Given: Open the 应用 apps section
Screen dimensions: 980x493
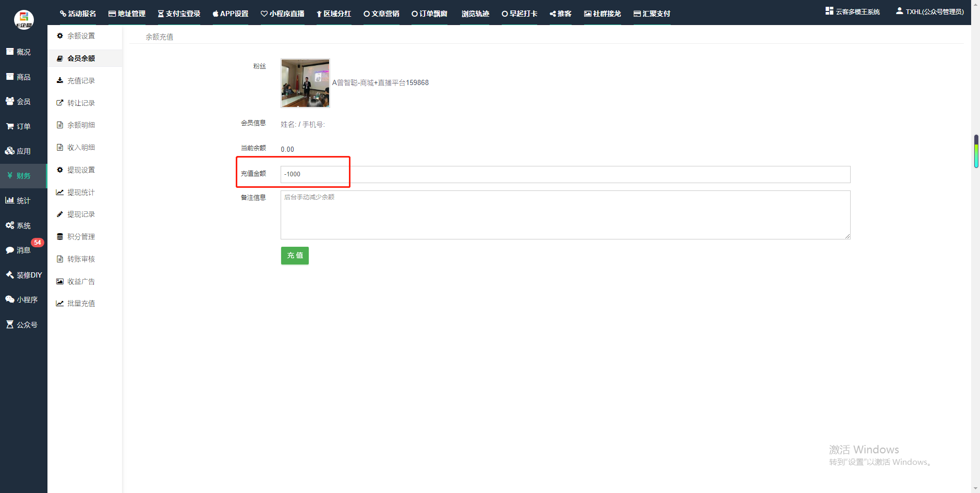Looking at the screenshot, I should [23, 151].
